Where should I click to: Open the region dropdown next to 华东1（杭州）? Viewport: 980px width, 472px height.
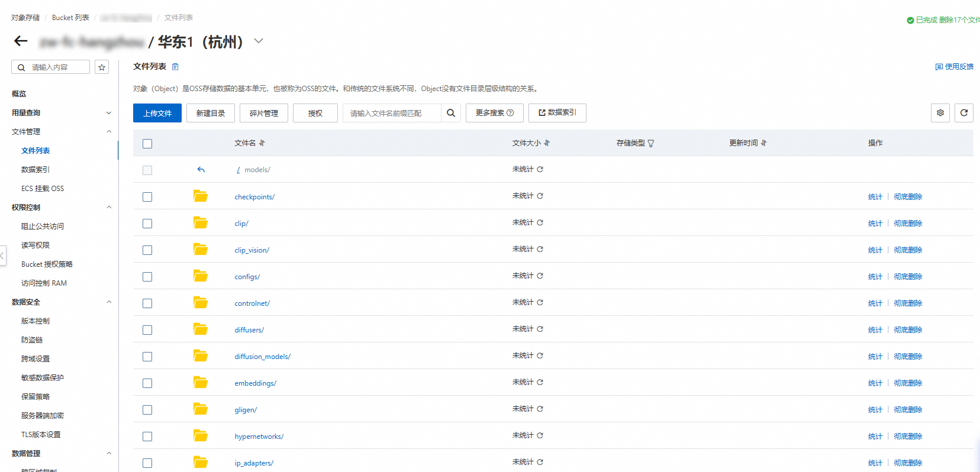(259, 41)
